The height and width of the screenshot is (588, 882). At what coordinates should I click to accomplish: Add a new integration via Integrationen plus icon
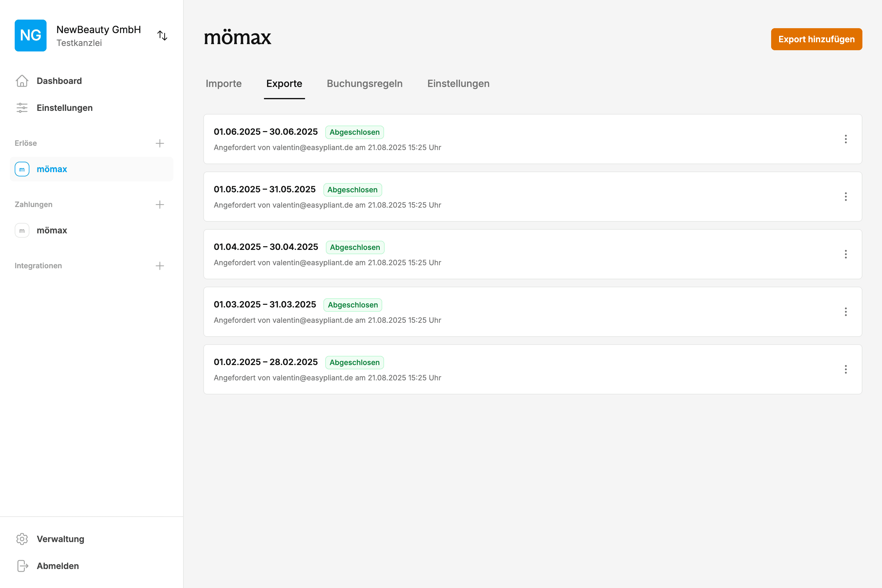[x=160, y=266]
